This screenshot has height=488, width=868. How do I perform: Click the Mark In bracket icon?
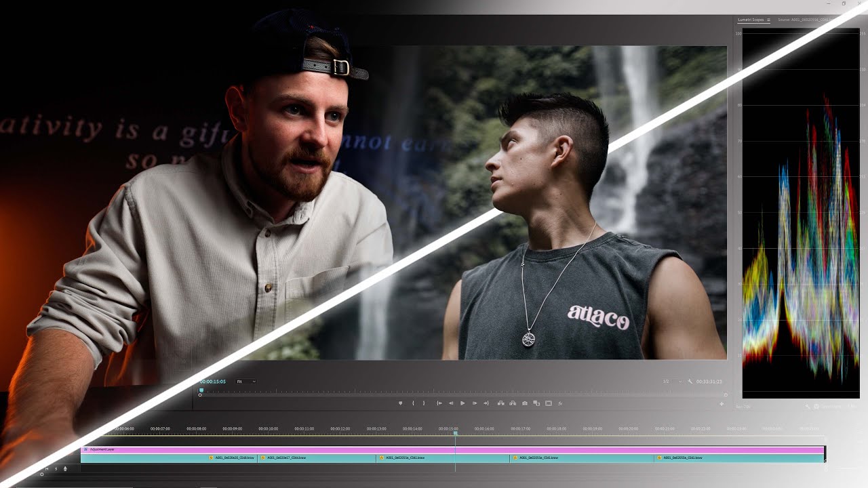click(413, 403)
